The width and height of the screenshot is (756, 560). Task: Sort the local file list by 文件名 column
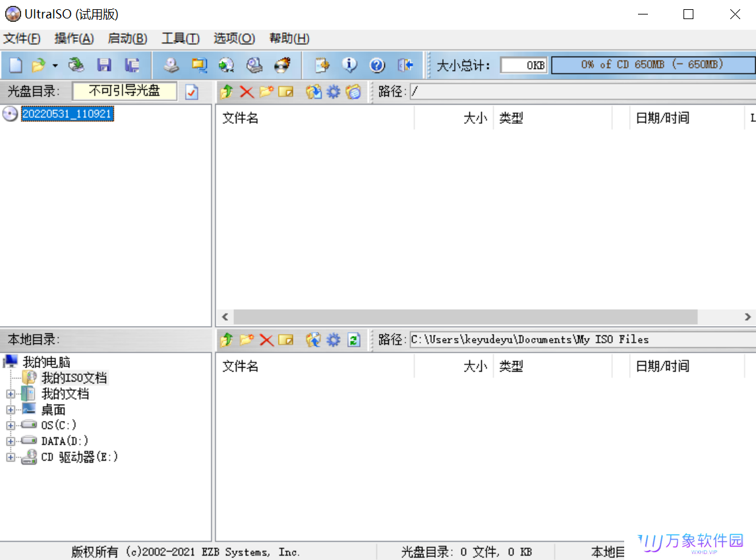point(315,366)
